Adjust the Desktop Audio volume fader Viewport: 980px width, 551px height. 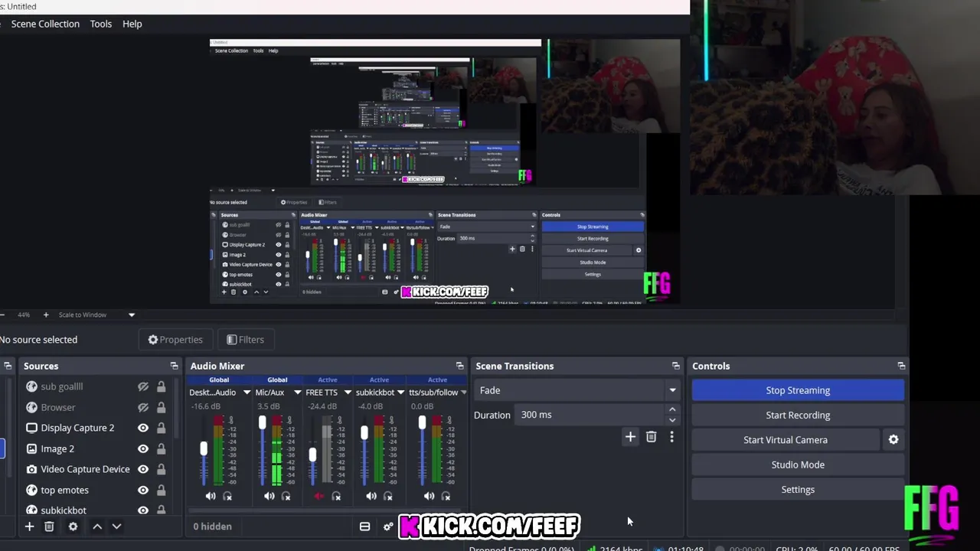(204, 449)
